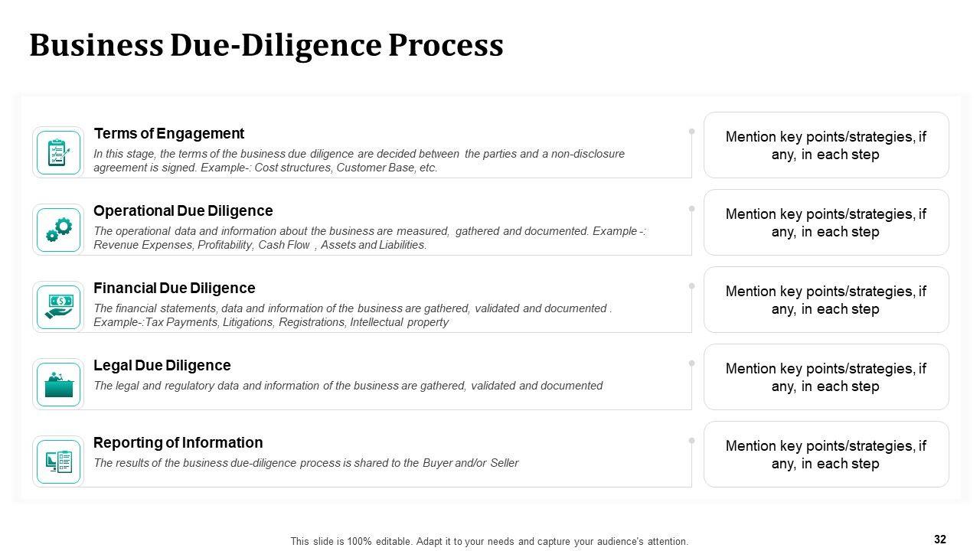Click the key points box beside Legal Due Diligence
This screenshot has width=980, height=551.
coord(825,377)
